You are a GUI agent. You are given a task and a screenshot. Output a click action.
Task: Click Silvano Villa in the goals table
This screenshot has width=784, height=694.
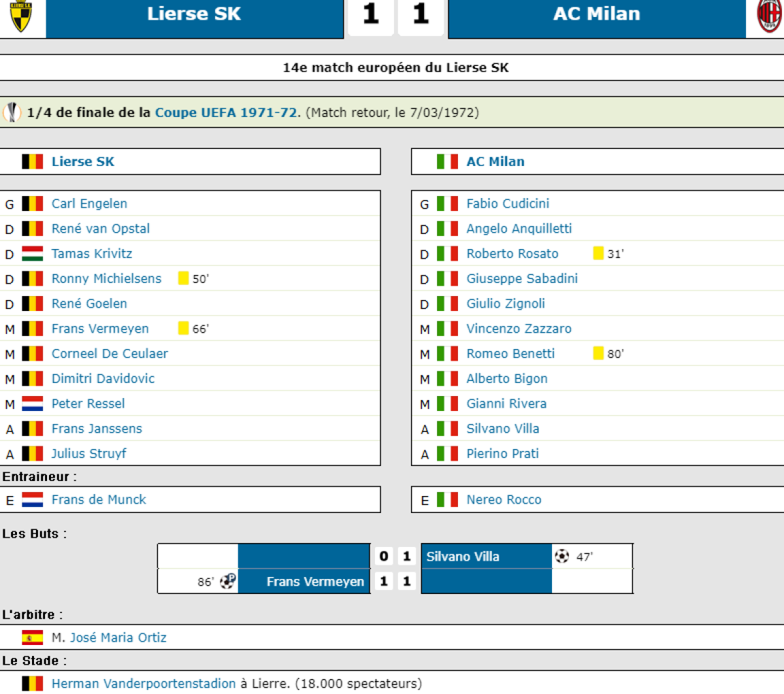pyautogui.click(x=463, y=557)
